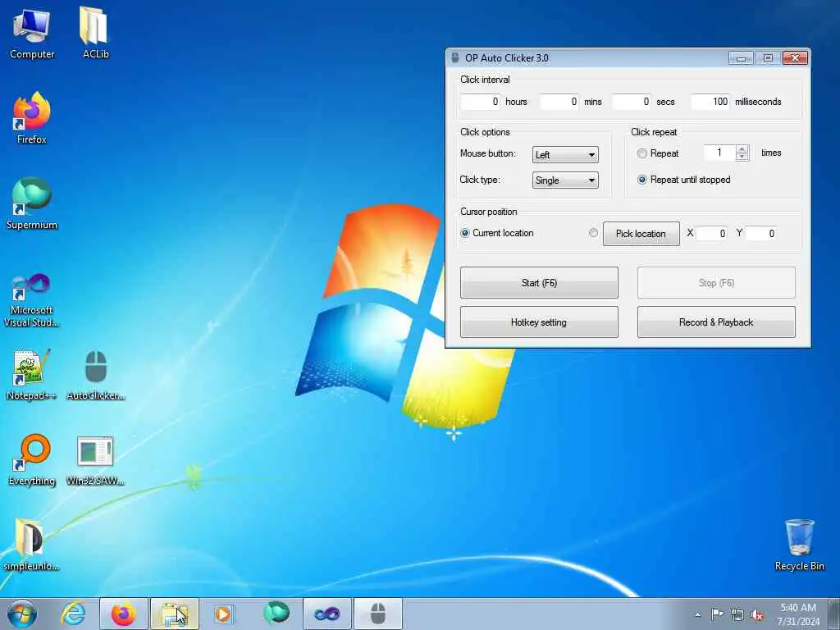This screenshot has height=630, width=840.
Task: Focus the secs input field
Action: click(x=632, y=102)
